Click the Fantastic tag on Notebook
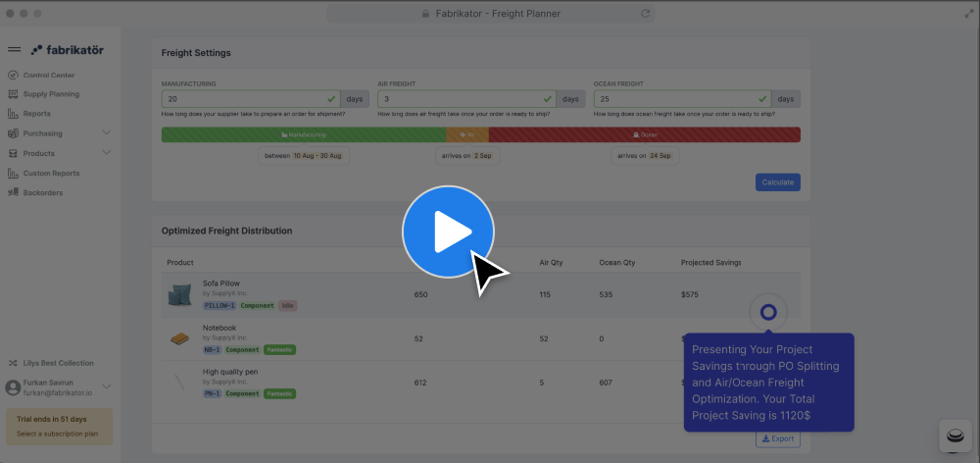This screenshot has width=980, height=463. (279, 350)
